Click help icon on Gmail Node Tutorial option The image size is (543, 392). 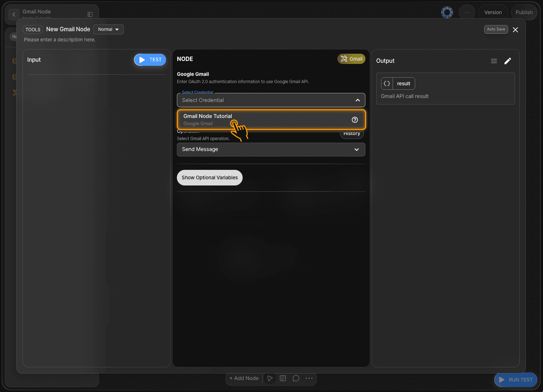tap(355, 120)
